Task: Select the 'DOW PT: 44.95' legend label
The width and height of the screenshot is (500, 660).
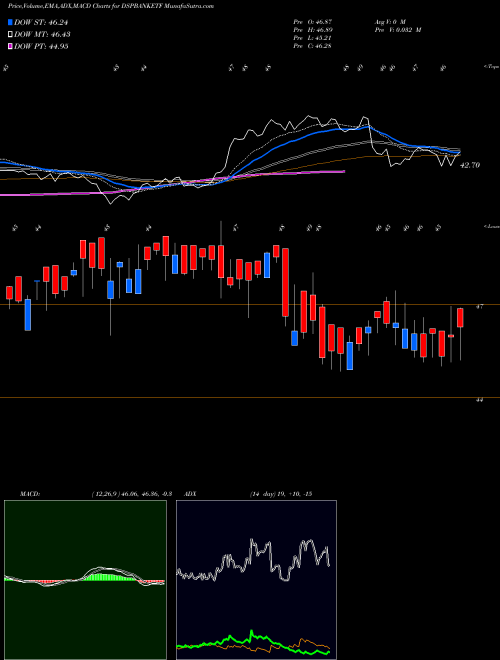Action: coord(41,46)
